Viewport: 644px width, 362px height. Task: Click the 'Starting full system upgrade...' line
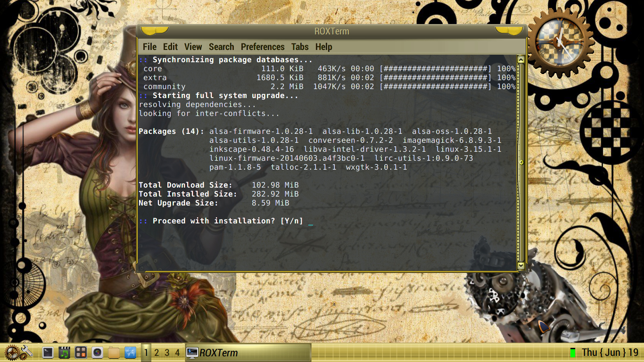point(219,96)
